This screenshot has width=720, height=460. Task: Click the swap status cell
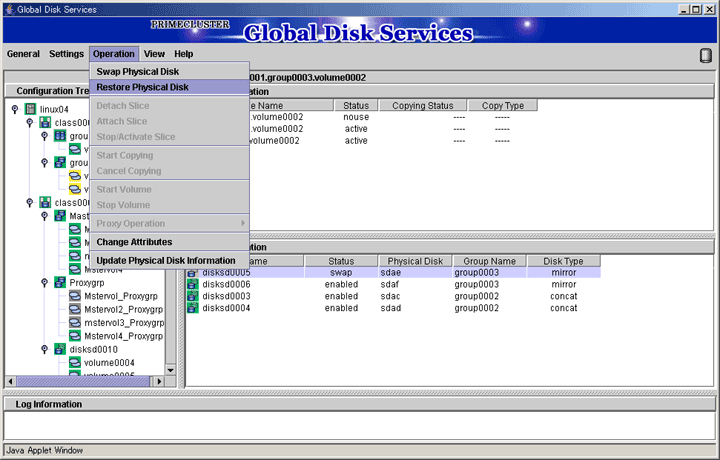pyautogui.click(x=341, y=273)
